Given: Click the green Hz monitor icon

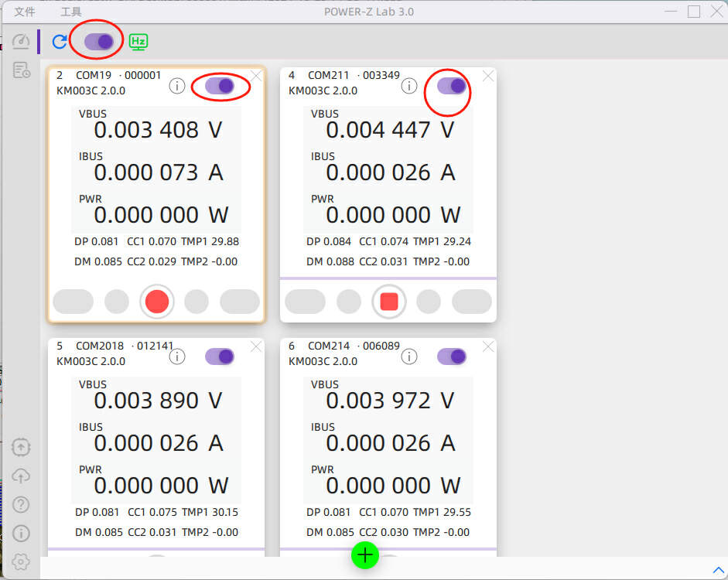Looking at the screenshot, I should (x=138, y=42).
